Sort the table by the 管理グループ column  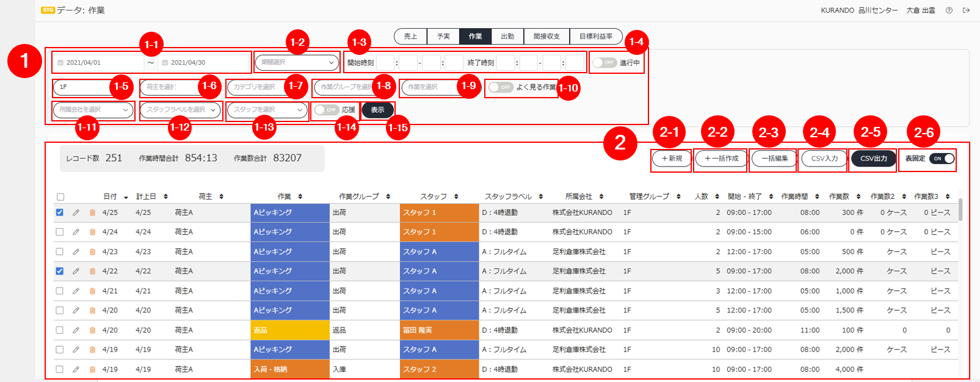point(678,196)
